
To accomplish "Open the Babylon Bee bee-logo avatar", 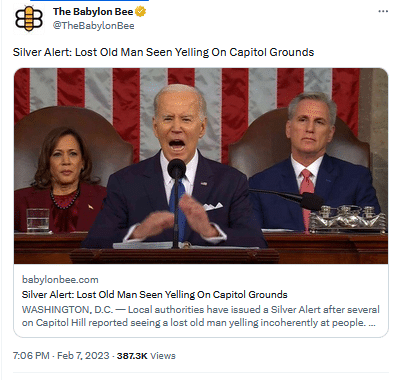I will (29, 19).
